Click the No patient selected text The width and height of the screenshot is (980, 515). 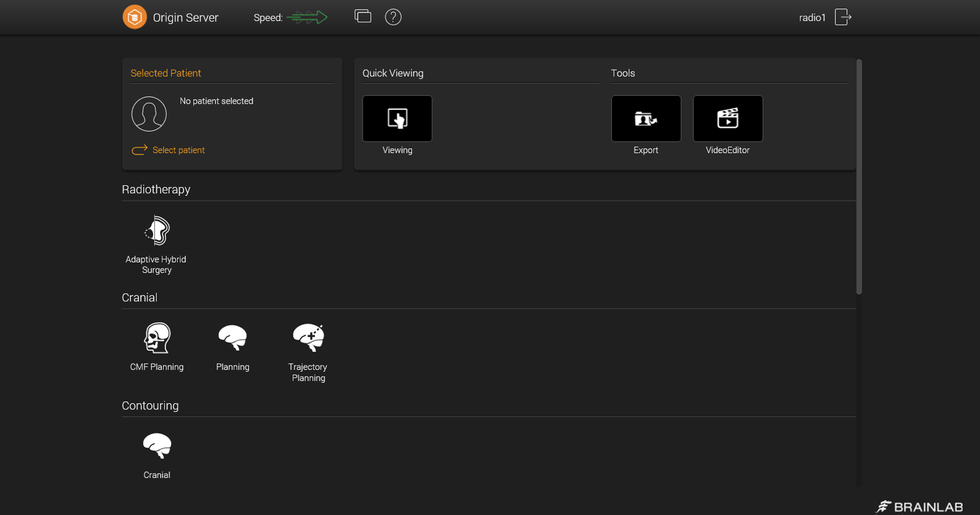click(x=217, y=101)
